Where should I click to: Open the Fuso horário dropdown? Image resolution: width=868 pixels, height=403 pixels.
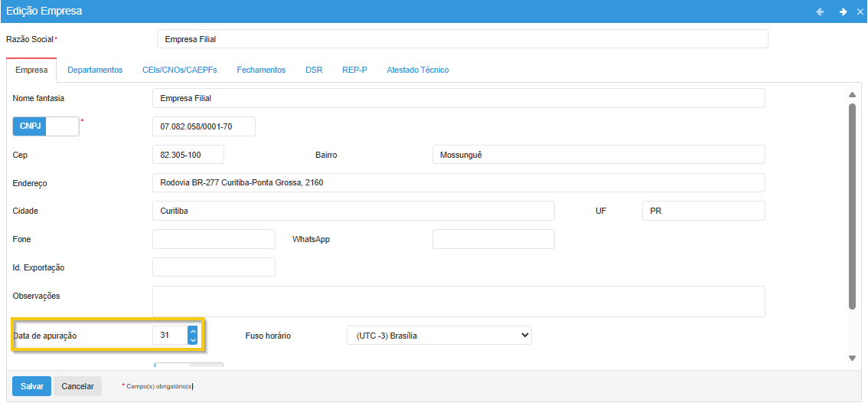pyautogui.click(x=439, y=336)
